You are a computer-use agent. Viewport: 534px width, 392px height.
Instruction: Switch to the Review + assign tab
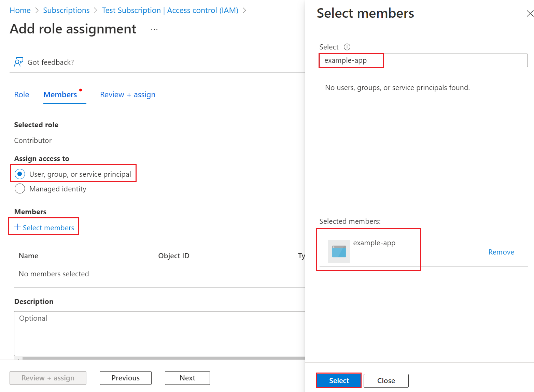click(x=127, y=95)
